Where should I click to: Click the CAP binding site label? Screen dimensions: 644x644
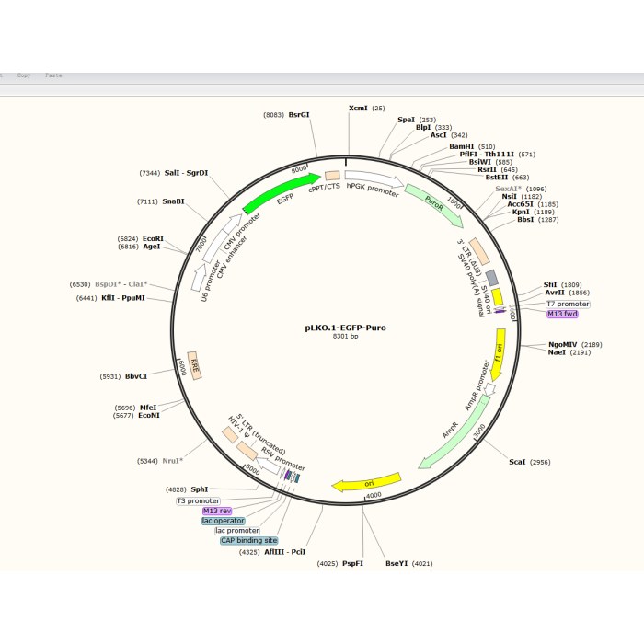248,540
